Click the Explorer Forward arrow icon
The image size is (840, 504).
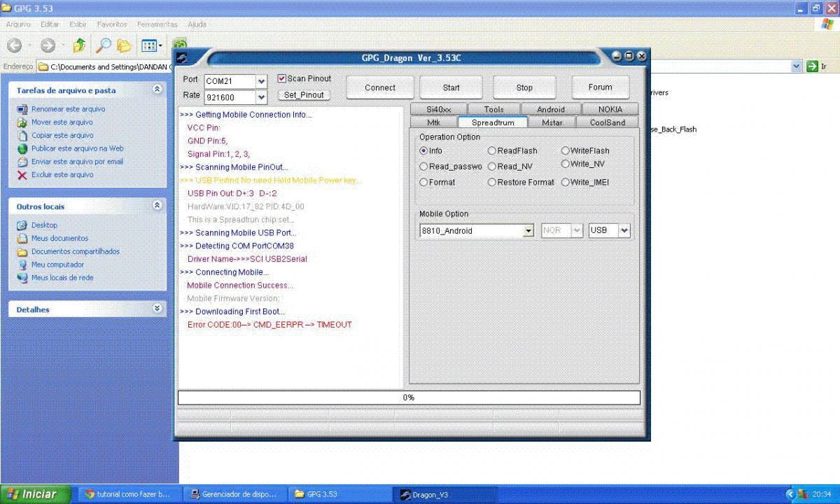point(48,45)
